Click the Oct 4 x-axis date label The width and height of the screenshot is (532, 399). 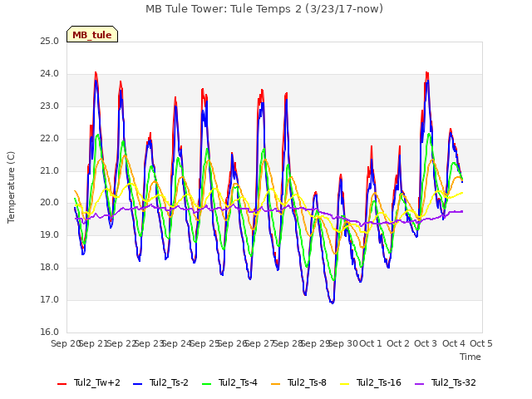point(454,343)
